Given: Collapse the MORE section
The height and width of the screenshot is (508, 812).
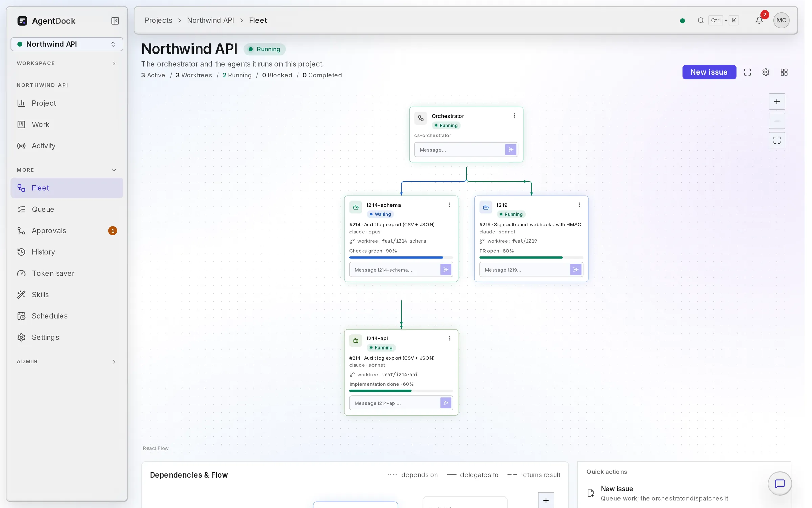Looking at the screenshot, I should (67, 170).
